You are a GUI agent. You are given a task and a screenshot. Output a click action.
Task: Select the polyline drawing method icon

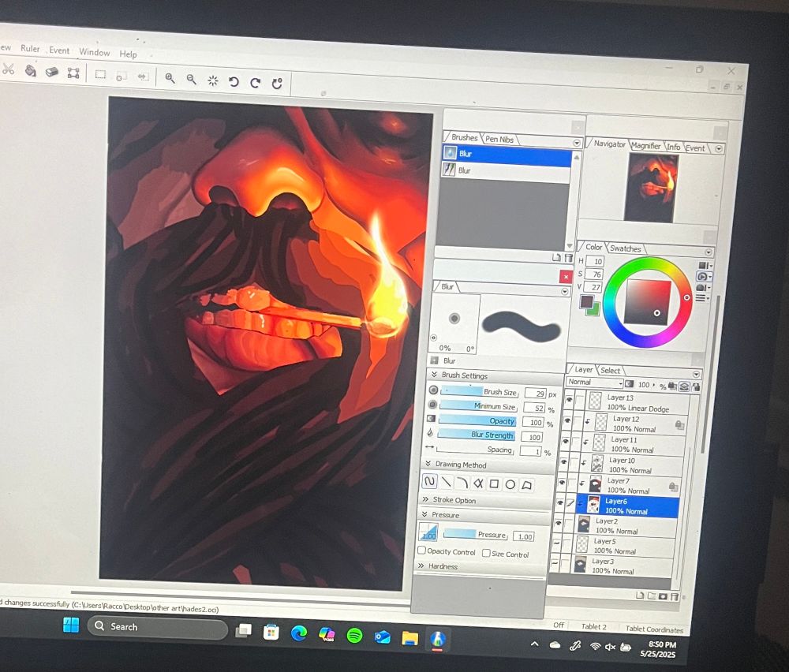click(478, 483)
